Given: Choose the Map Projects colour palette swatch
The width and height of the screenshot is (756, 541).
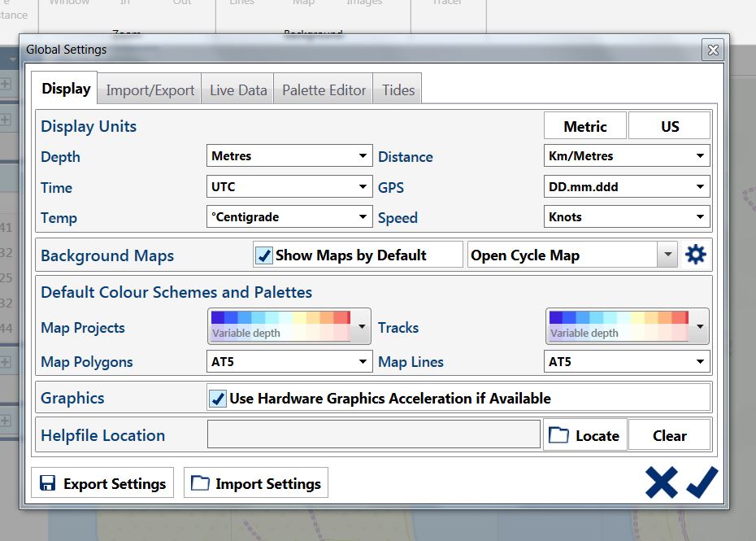Looking at the screenshot, I should 280,325.
